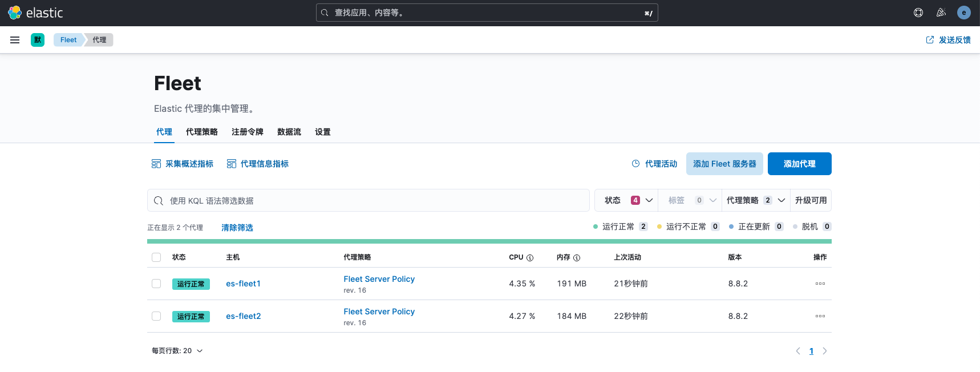This screenshot has width=980, height=372.
Task: Open the help lifebuoy icon
Action: pyautogui.click(x=918, y=13)
